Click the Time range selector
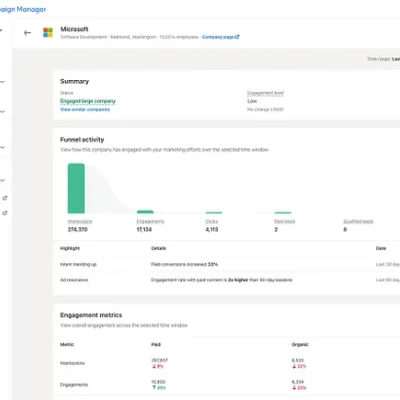The height and width of the screenshot is (400, 400). click(384, 59)
